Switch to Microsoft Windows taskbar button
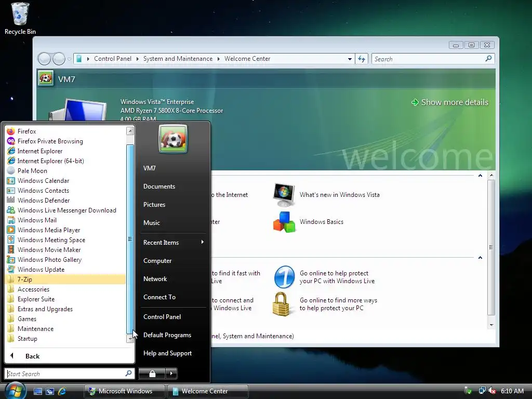Viewport: 532px width, 399px height. pos(124,391)
